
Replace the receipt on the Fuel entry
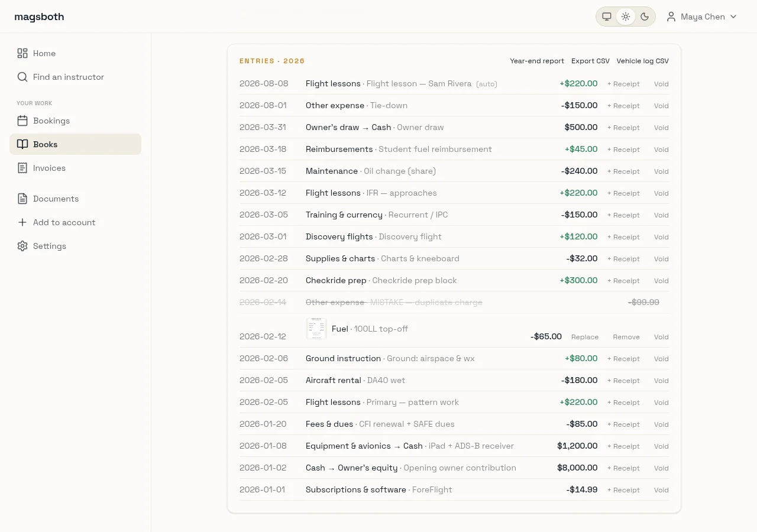coord(585,337)
